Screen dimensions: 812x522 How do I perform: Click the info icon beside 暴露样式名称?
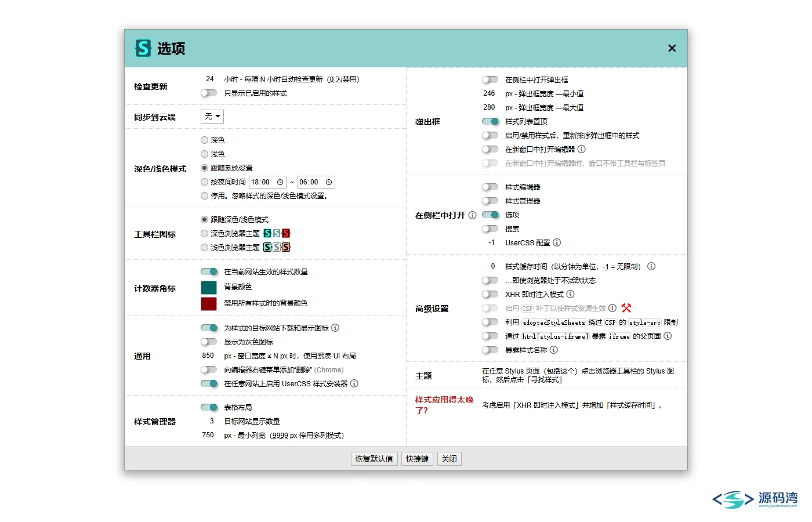pyautogui.click(x=554, y=350)
